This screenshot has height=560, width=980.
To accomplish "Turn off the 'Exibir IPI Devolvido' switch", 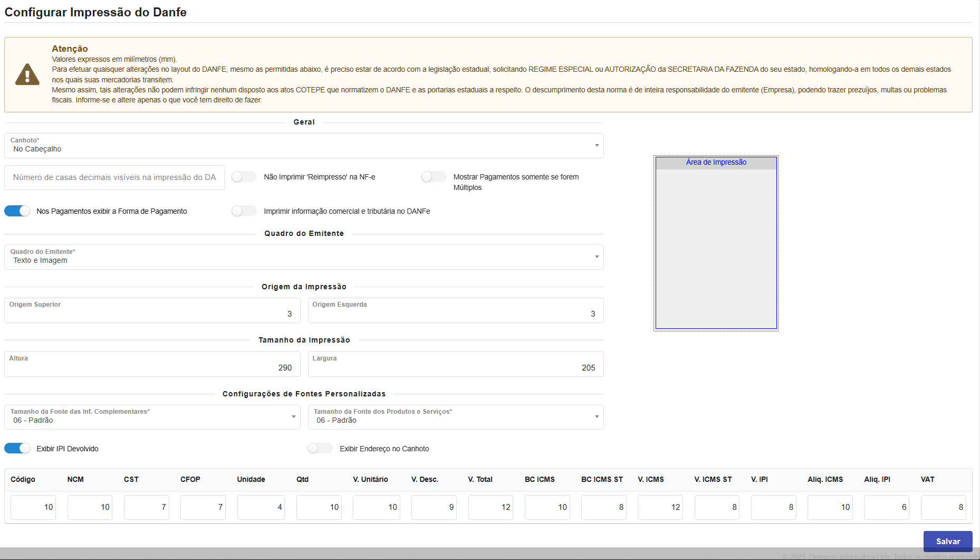I will [17, 448].
